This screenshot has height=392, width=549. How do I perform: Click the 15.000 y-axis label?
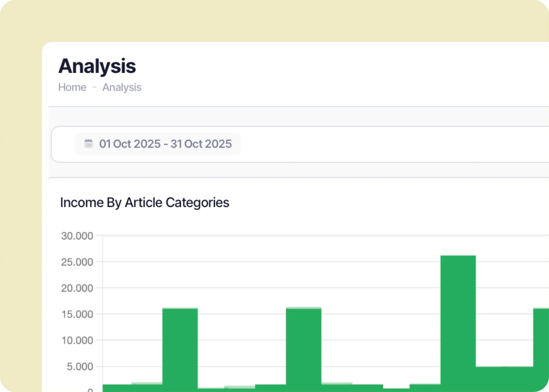point(77,314)
